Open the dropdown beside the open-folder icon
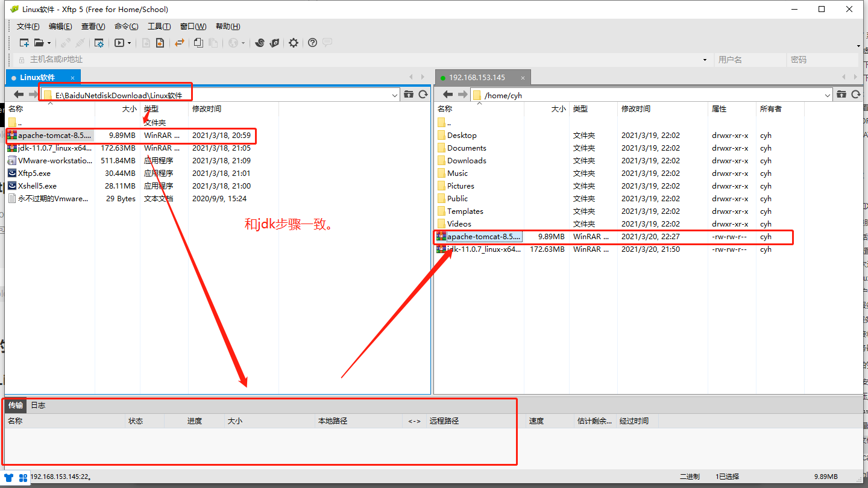 (49, 43)
